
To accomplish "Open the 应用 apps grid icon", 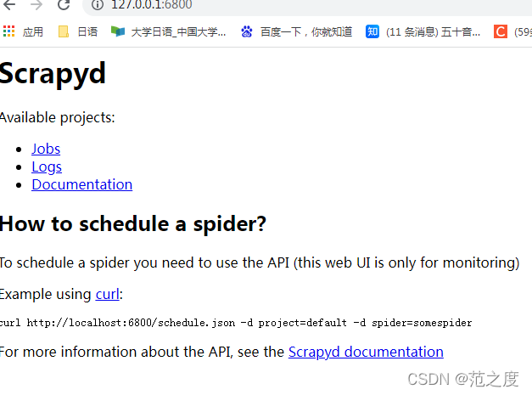I will 9,31.
